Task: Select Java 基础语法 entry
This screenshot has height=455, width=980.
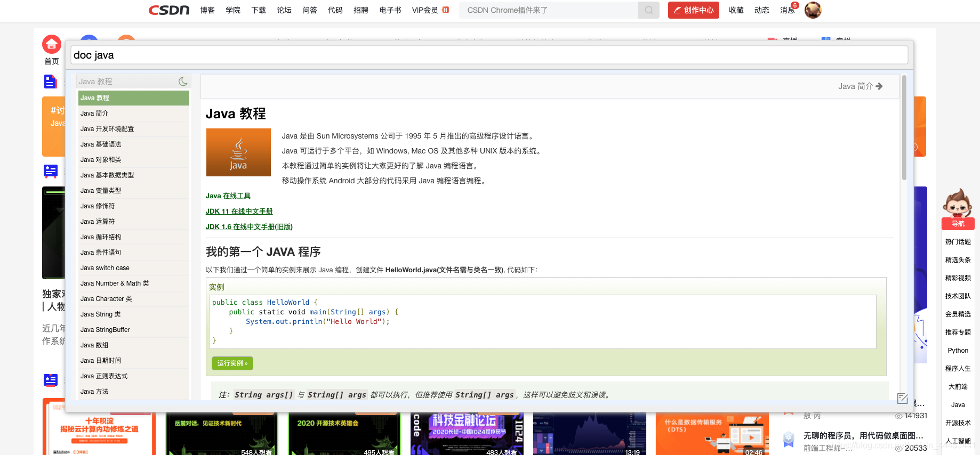Action: (134, 144)
